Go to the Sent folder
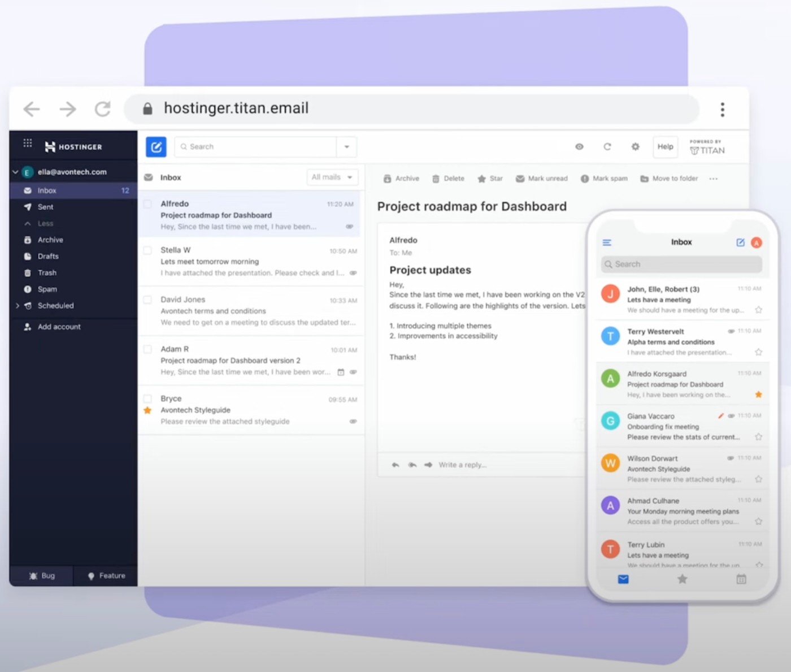This screenshot has width=791, height=672. pyautogui.click(x=45, y=207)
